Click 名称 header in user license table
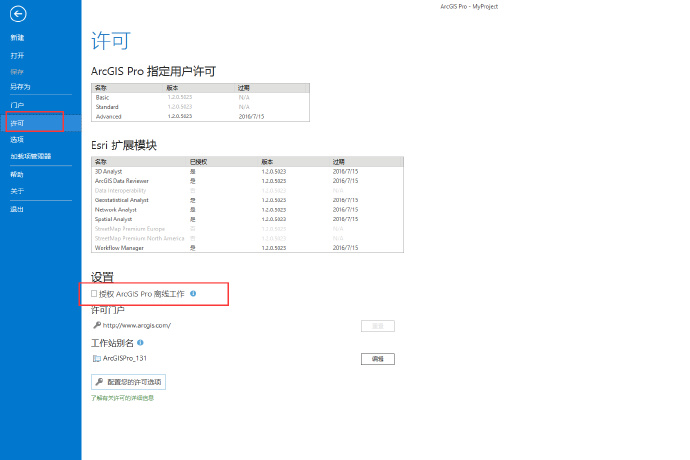 101,88
